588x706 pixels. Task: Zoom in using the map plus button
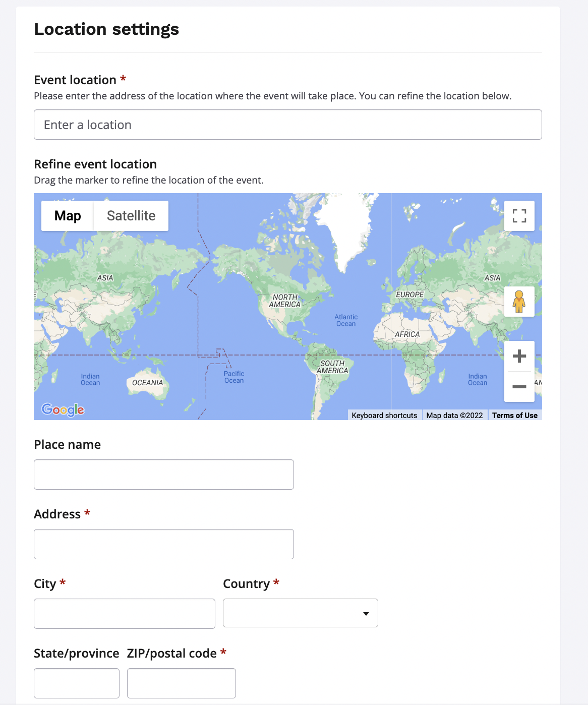click(x=519, y=357)
